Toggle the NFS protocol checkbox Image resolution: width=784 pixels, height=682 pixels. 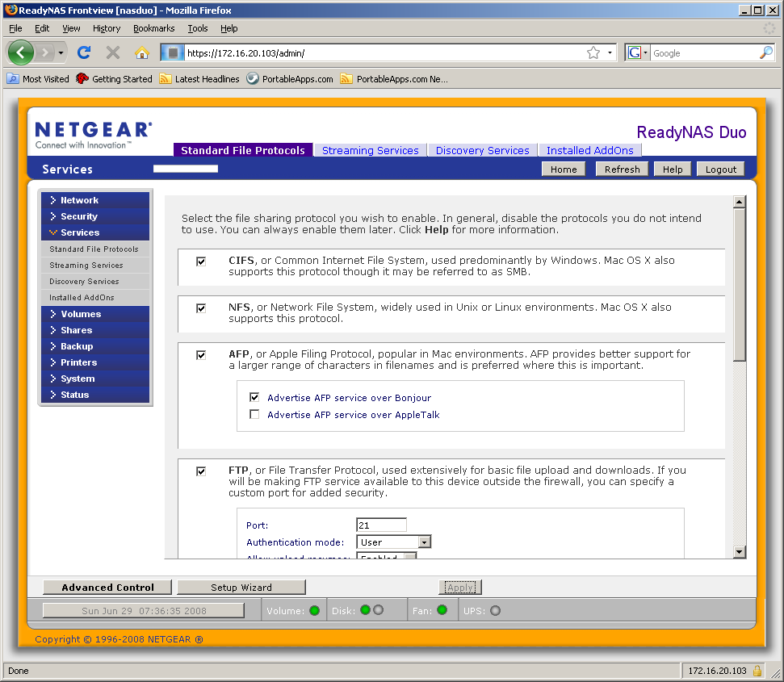click(201, 308)
